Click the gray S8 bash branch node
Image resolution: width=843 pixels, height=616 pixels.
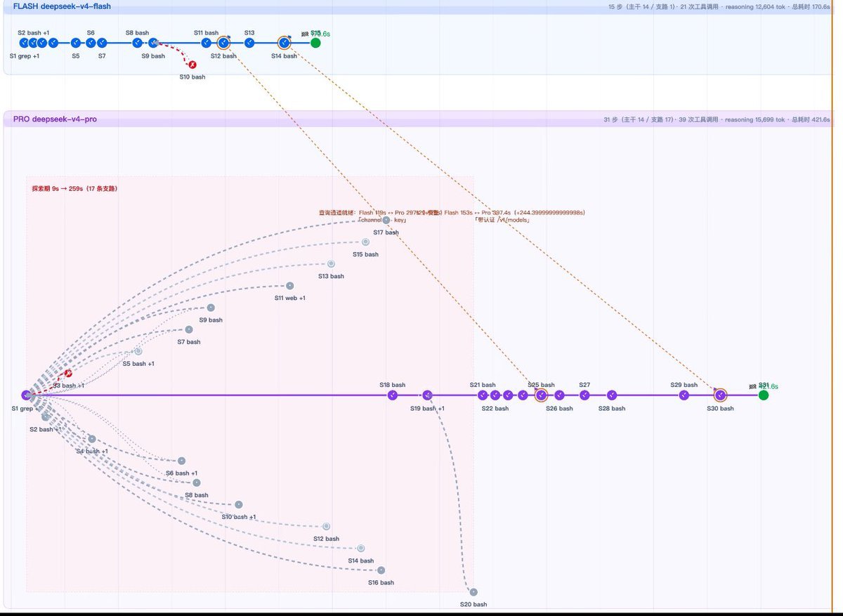coord(196,483)
